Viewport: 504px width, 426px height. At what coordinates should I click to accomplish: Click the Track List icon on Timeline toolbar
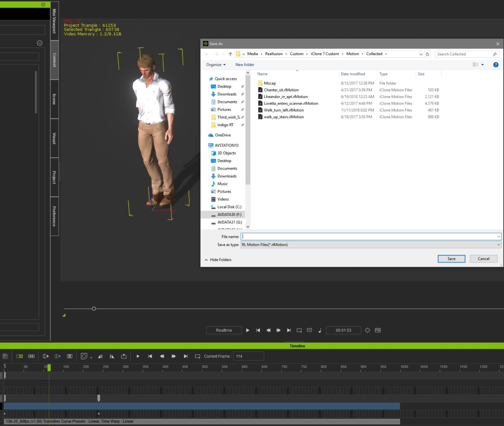pyautogui.click(x=5, y=356)
